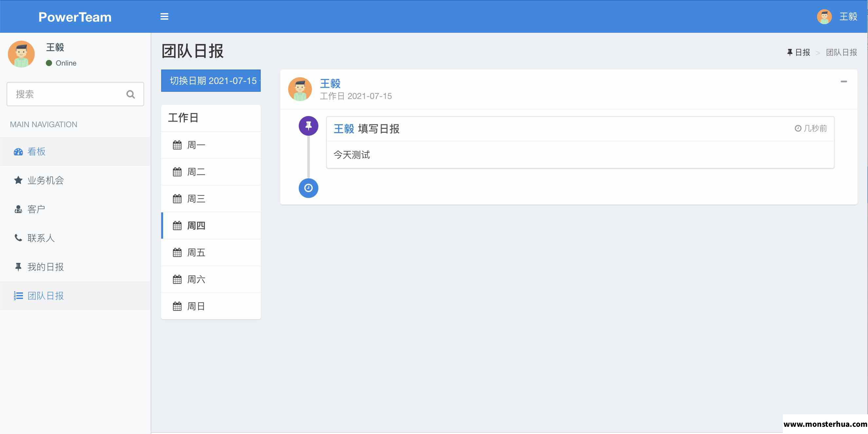Click 工作日 2021-07-15 subtitle text
This screenshot has height=434, width=868.
(356, 96)
